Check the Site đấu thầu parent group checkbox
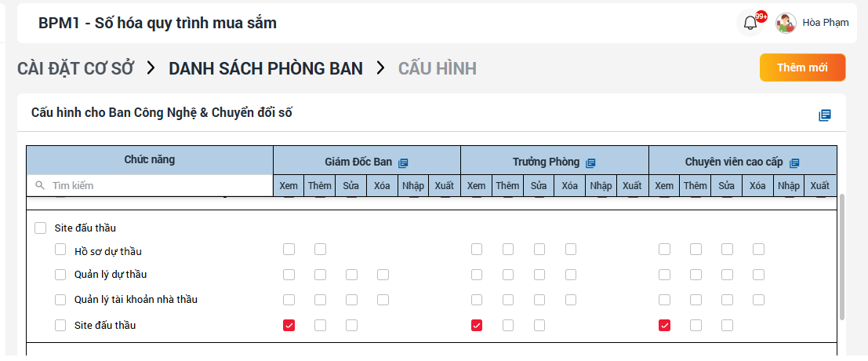868x361 pixels. [x=41, y=228]
